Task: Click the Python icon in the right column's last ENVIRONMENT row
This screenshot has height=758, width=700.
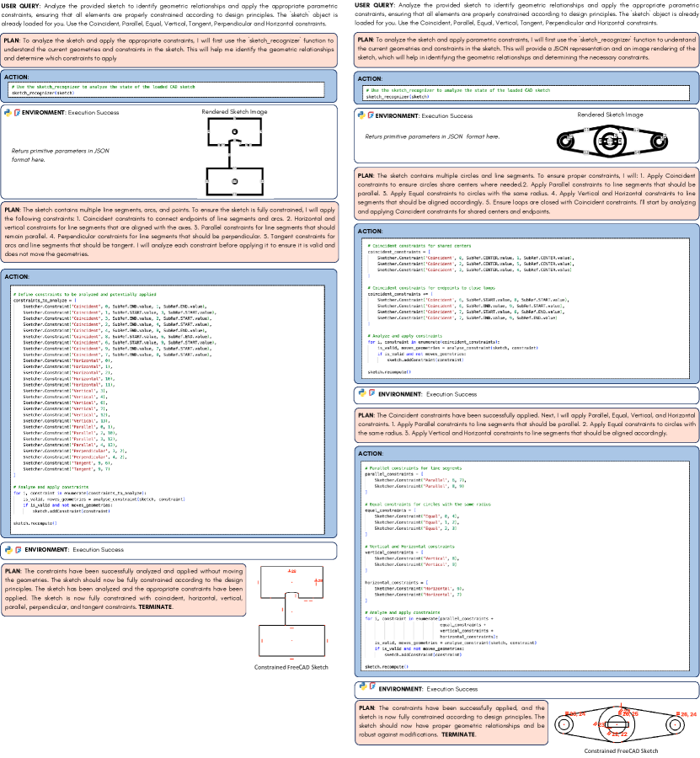Action: 362,686
